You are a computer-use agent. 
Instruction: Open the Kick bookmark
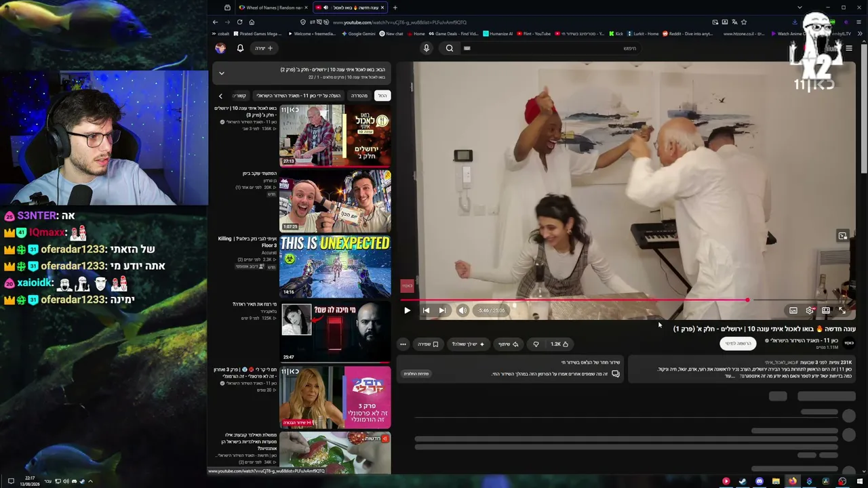click(x=616, y=34)
